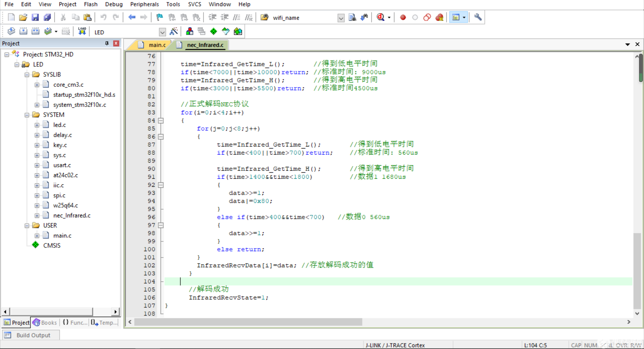This screenshot has height=349, width=644.
Task: Open the LED target selection dropdown
Action: click(162, 32)
